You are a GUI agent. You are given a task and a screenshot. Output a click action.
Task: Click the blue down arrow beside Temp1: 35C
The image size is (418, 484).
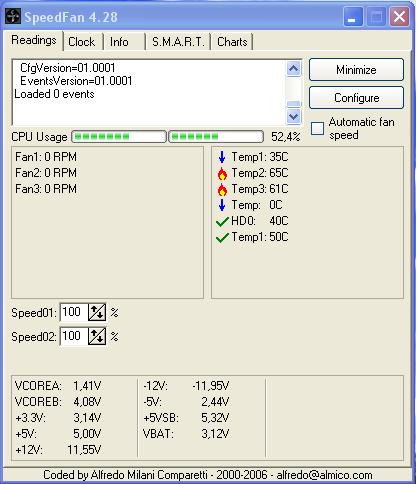click(x=222, y=157)
